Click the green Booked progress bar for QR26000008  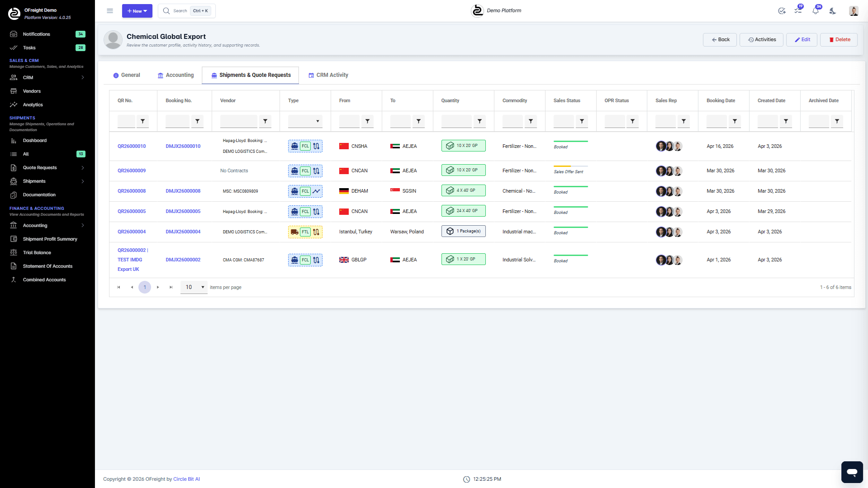coord(570,186)
